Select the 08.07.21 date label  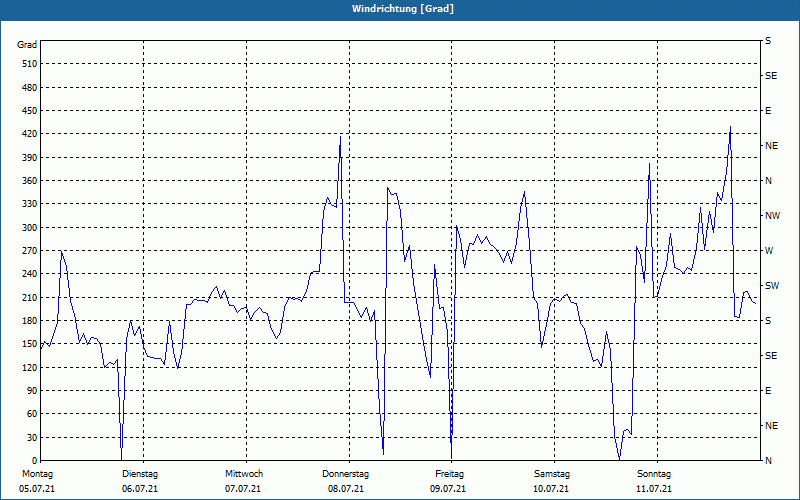click(346, 489)
